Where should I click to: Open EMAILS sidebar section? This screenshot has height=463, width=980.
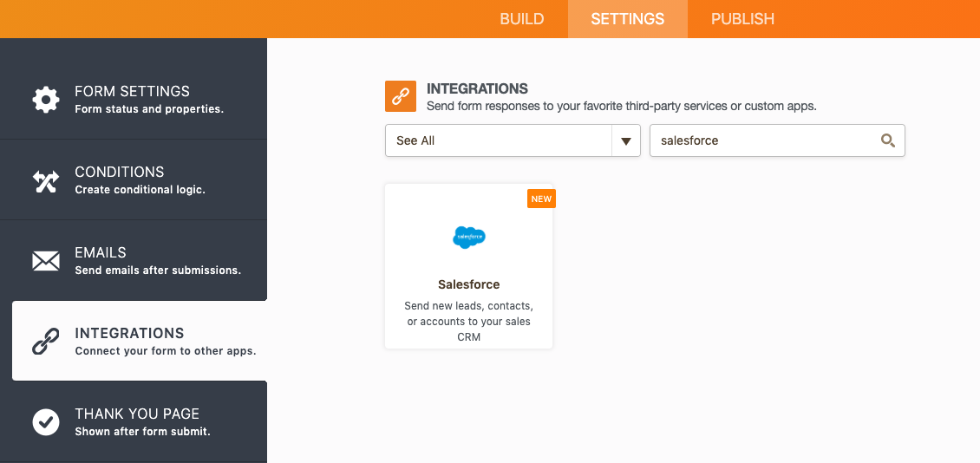pos(134,260)
